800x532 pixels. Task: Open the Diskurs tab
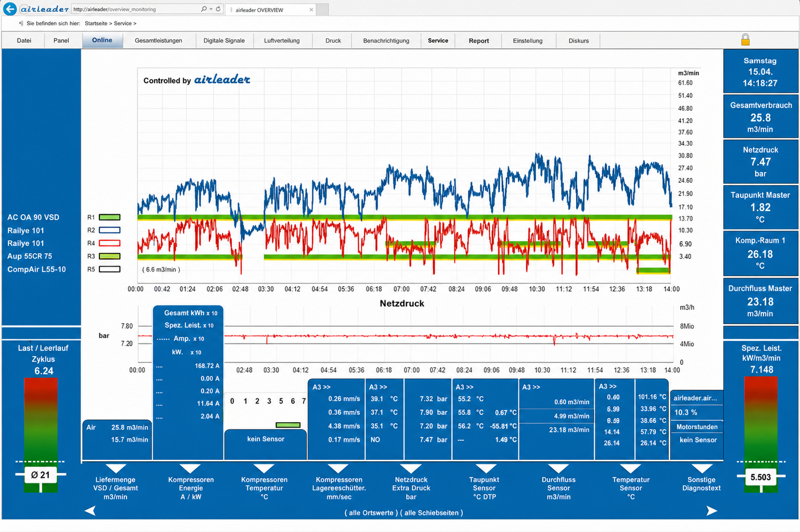coord(579,41)
